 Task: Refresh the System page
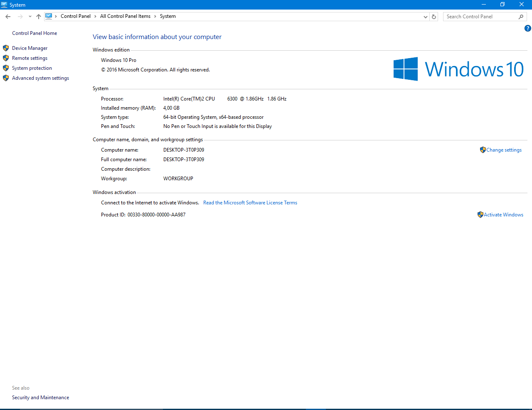point(434,17)
